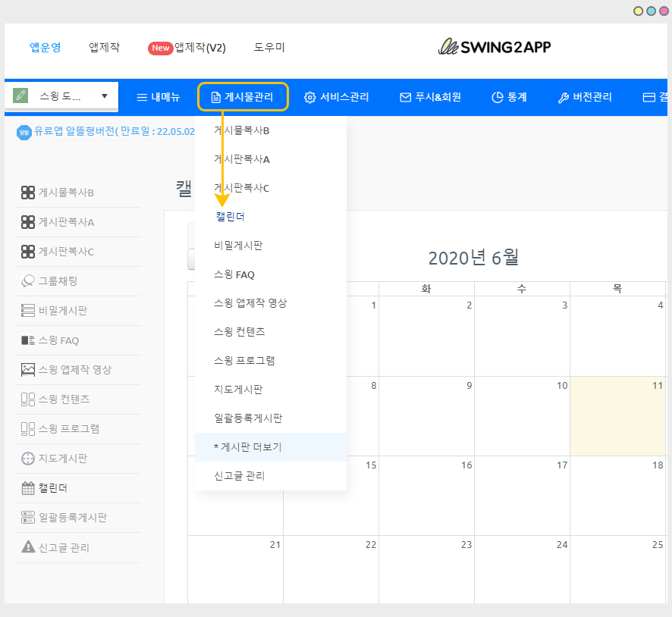This screenshot has width=672, height=617.
Task: Open the 앱제작(V2) tab with New badge
Action: coord(187,48)
